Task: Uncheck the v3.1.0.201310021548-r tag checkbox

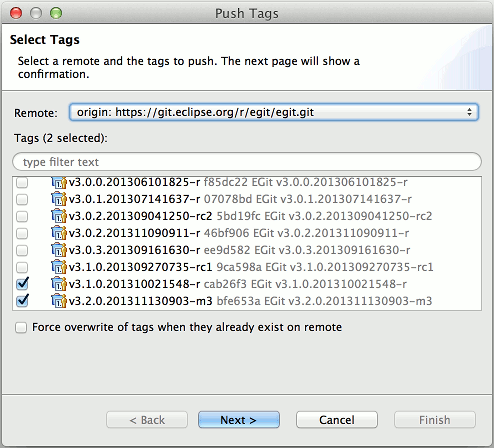Action: coord(22,284)
